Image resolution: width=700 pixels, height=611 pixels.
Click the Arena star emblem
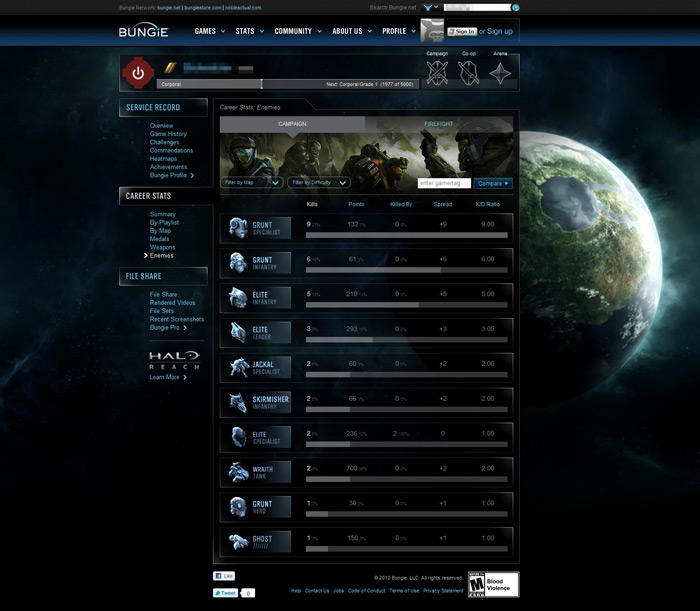[x=500, y=74]
